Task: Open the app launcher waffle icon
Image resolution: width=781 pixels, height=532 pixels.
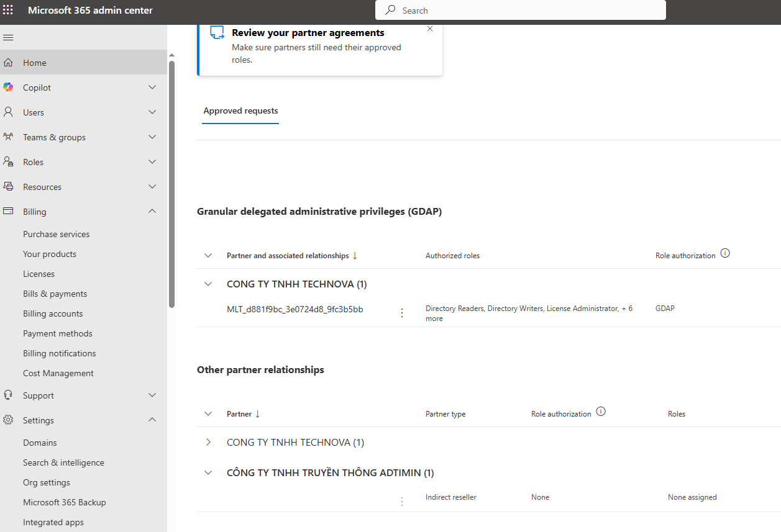Action: coord(8,10)
